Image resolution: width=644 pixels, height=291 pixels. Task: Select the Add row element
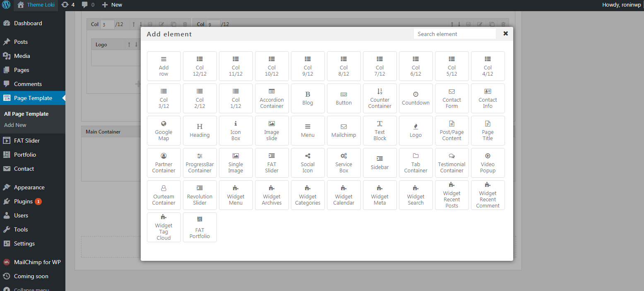tap(164, 66)
